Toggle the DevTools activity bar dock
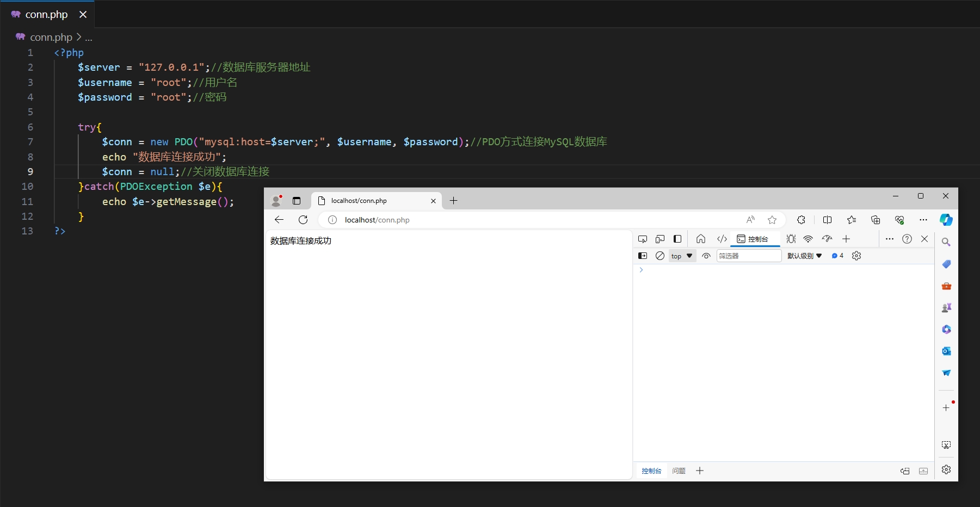The width and height of the screenshot is (980, 507). pyautogui.click(x=677, y=239)
